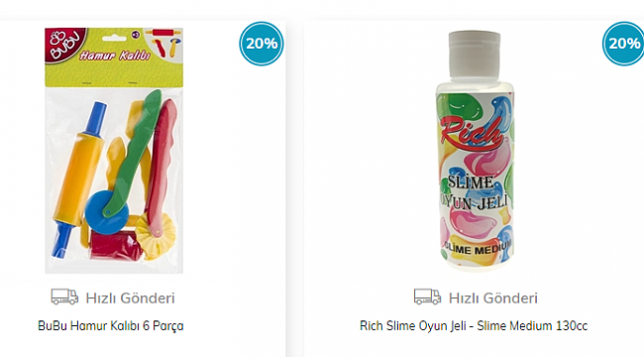Viewport: 644px width, 357px height.
Task: Open the Rich slime bottle product image
Action: [475, 151]
